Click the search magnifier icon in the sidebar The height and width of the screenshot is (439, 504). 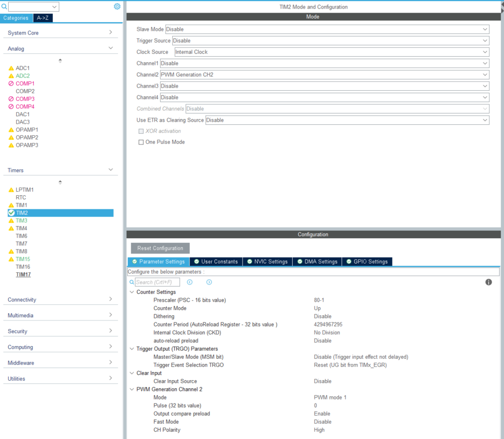pyautogui.click(x=4, y=7)
